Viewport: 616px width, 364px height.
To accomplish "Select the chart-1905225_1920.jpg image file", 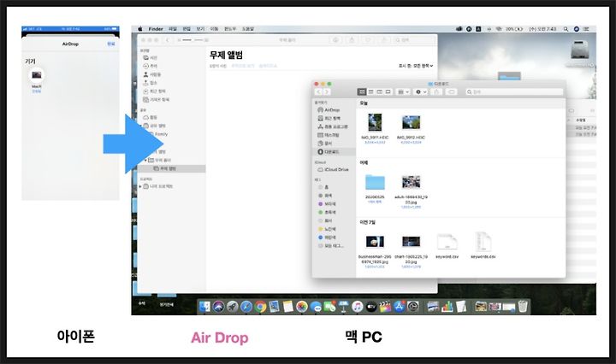I will click(411, 242).
